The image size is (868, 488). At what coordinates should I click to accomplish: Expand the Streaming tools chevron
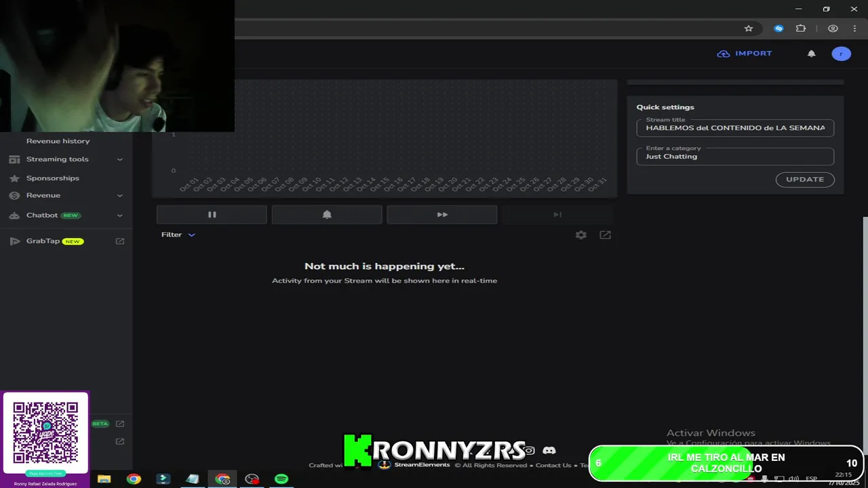[120, 159]
